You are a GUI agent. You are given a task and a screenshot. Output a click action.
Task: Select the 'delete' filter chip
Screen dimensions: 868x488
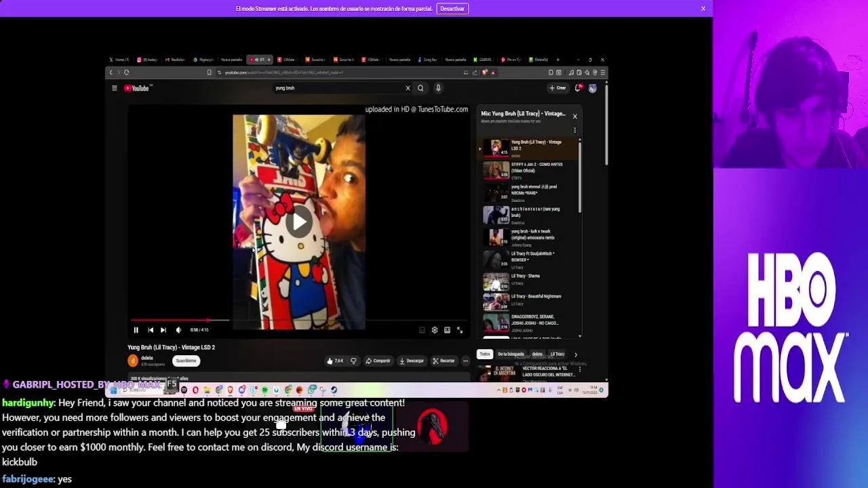(x=537, y=354)
